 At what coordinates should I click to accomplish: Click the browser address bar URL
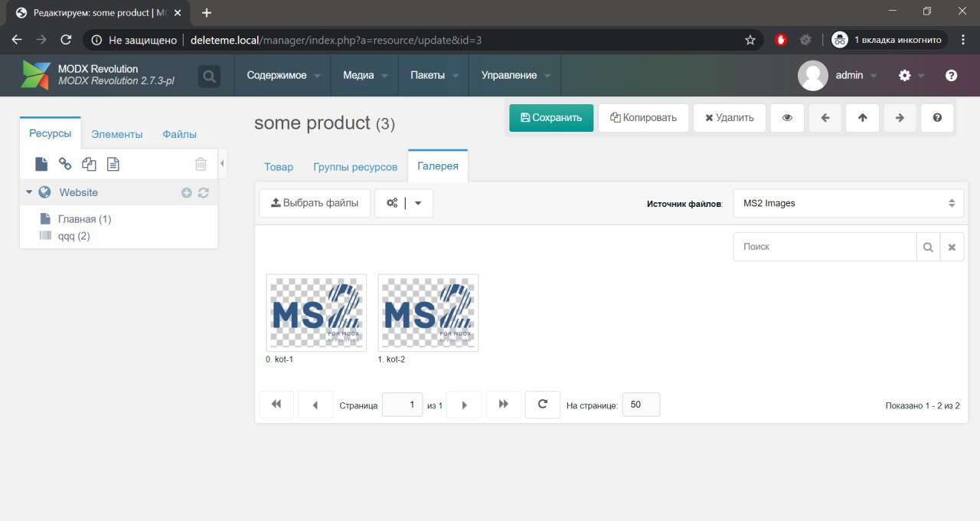(x=336, y=40)
